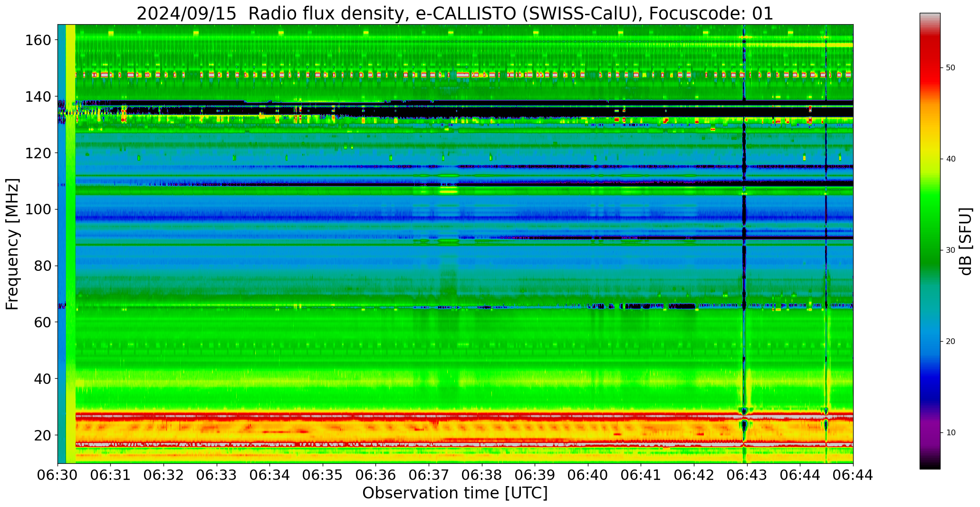Click the 06:33 time tick label

(217, 475)
